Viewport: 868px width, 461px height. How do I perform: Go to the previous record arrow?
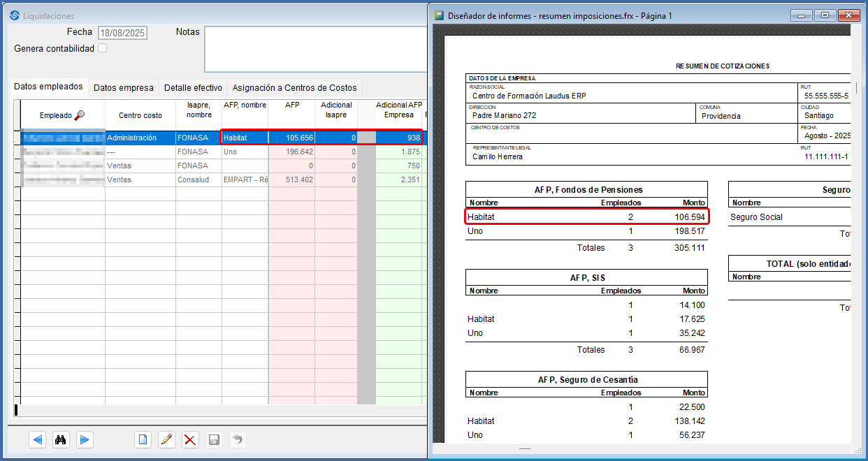tap(38, 439)
